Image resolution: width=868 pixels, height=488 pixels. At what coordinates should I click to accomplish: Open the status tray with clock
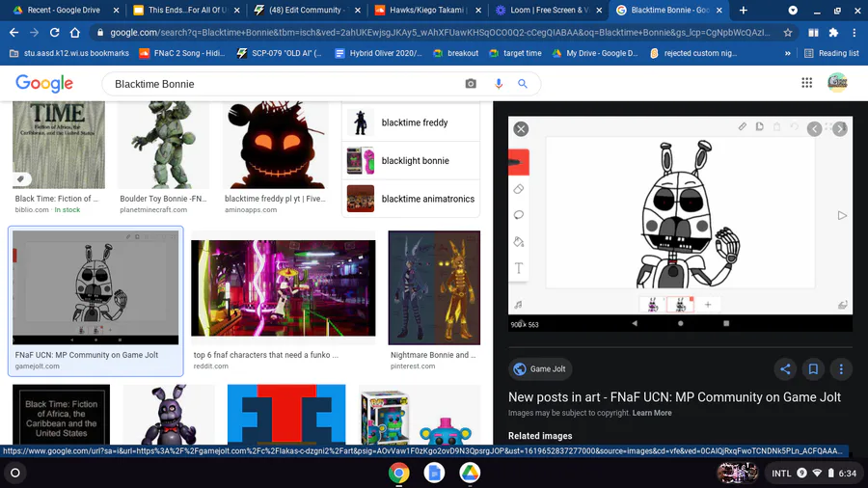pyautogui.click(x=813, y=474)
